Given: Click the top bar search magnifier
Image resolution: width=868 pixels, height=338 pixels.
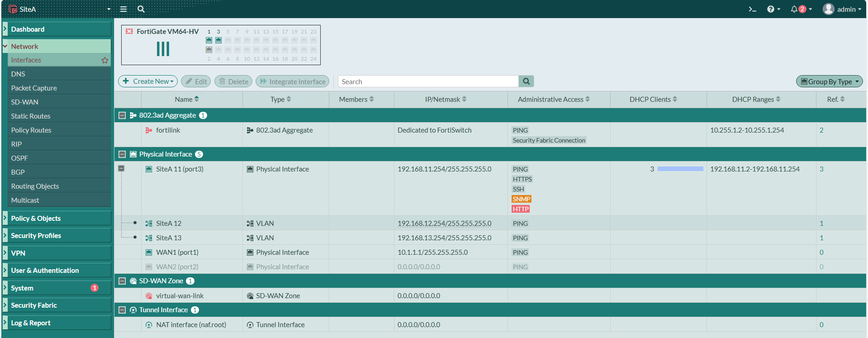Looking at the screenshot, I should point(141,9).
